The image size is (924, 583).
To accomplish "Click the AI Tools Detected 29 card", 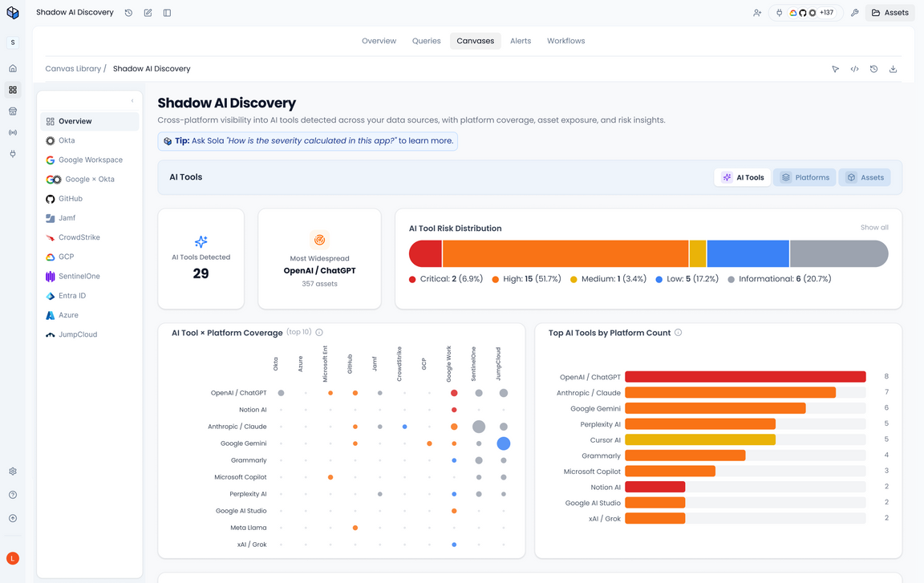I will point(201,258).
